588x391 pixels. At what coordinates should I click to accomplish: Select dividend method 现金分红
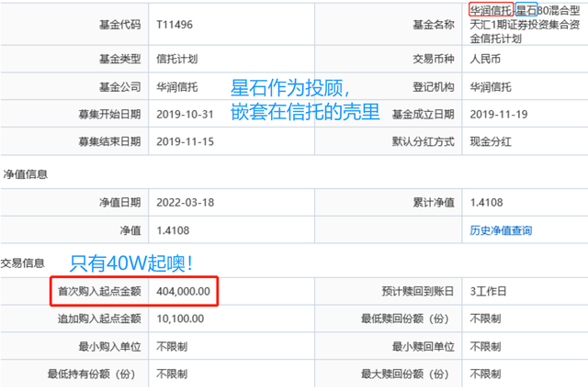click(x=491, y=141)
